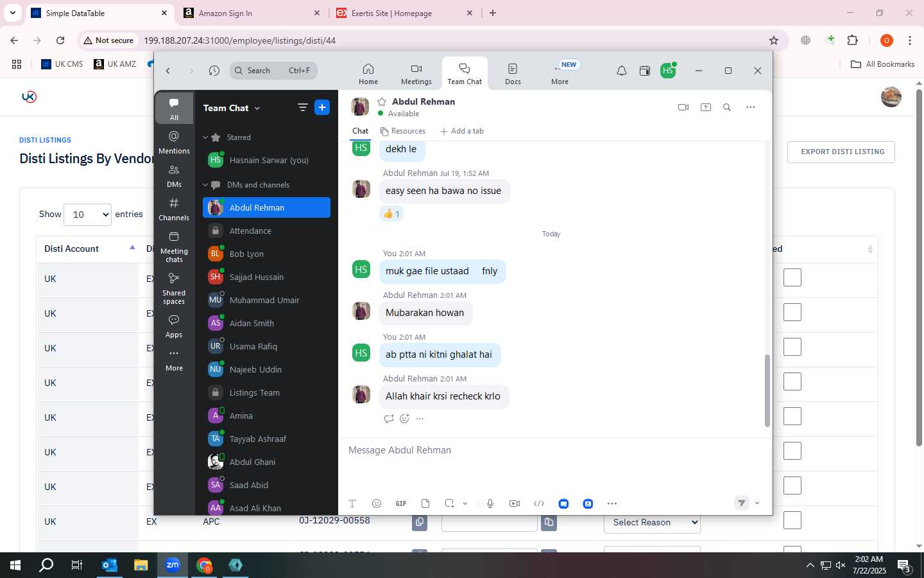Open the Zoom calendar panel icon
Image resolution: width=924 pixels, height=578 pixels.
(645, 71)
